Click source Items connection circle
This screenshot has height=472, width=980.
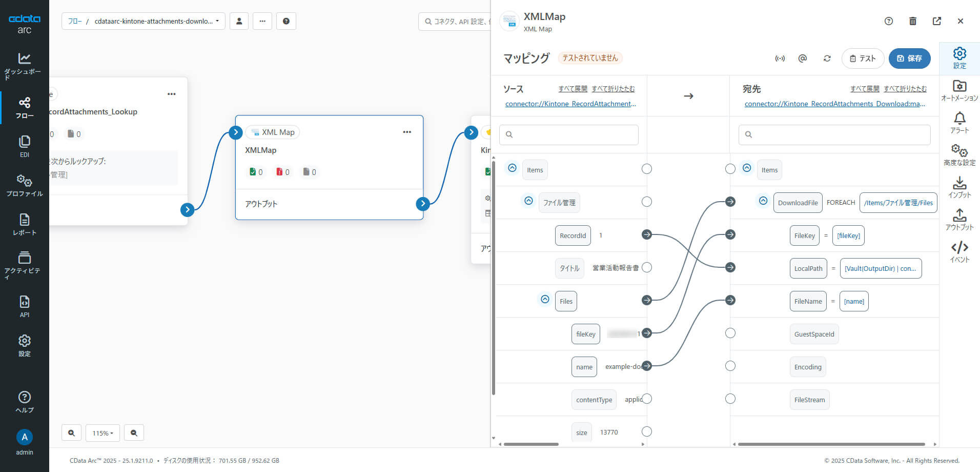[647, 169]
